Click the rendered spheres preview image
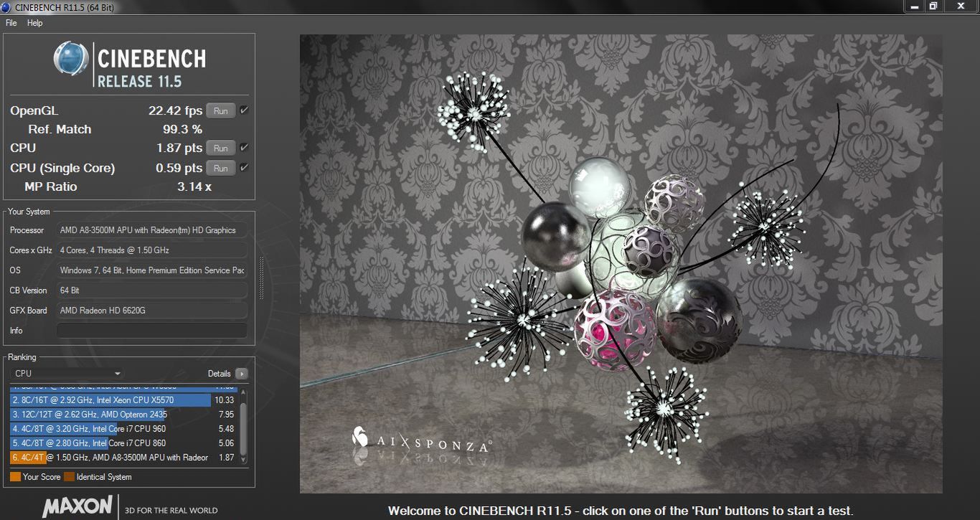The width and height of the screenshot is (980, 520). tap(621, 264)
